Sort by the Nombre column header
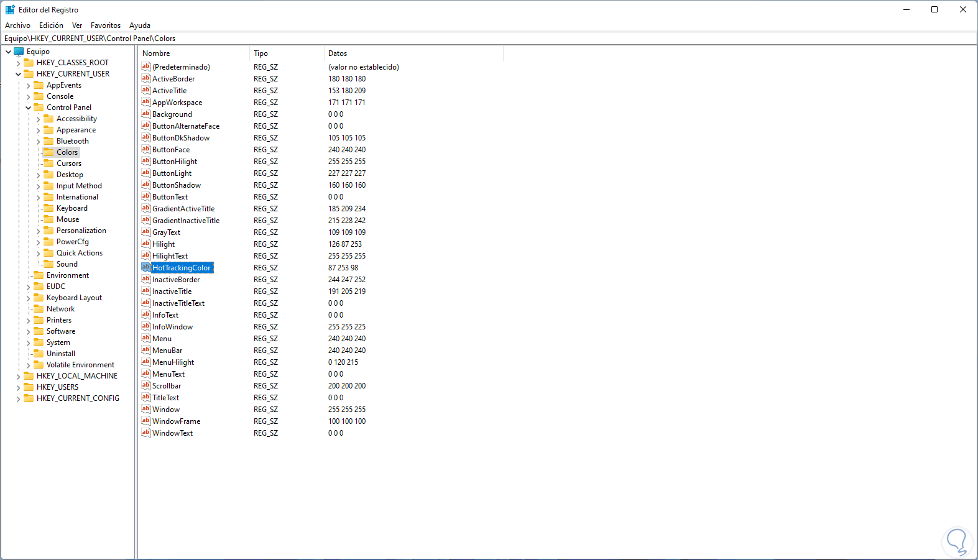 click(193, 53)
